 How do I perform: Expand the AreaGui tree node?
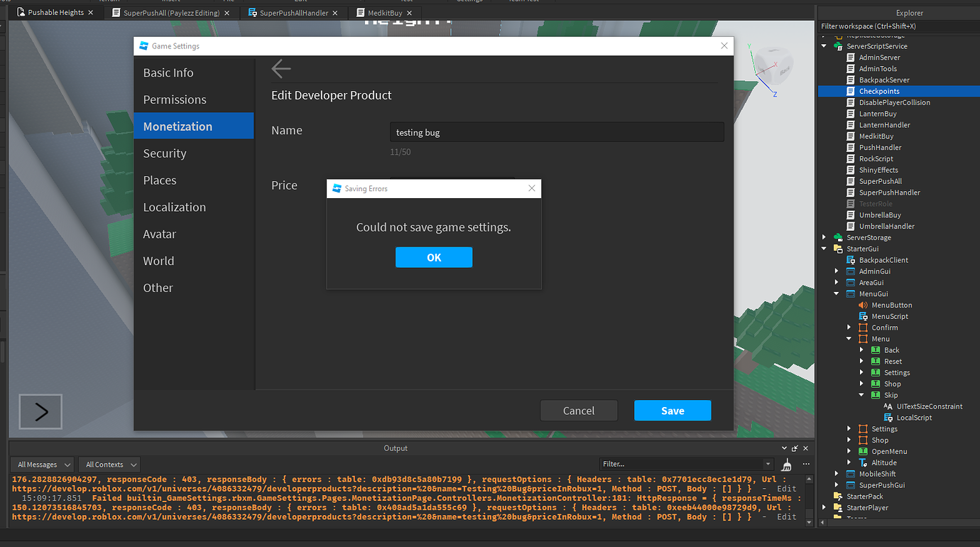click(x=837, y=283)
